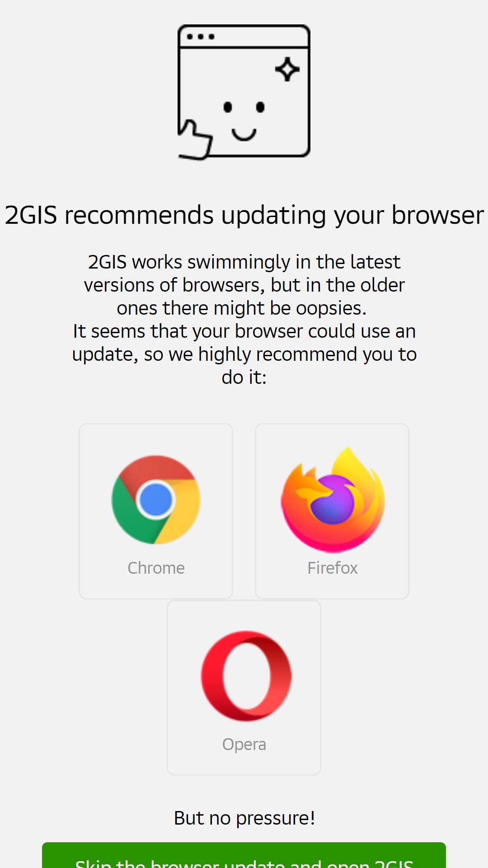Viewport: 488px width, 868px height.
Task: Click the "do it:" line of text
Action: (x=244, y=377)
